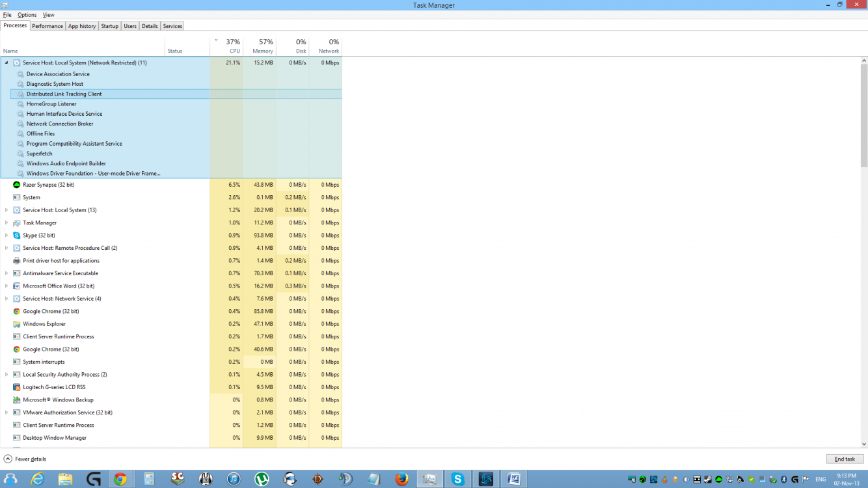Open iTunes from the taskbar
The image size is (868, 488).
click(234, 480)
